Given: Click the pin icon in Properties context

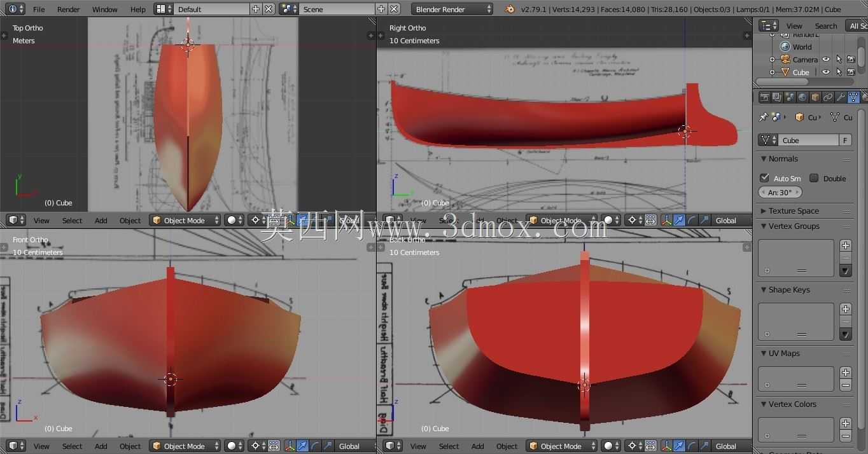Looking at the screenshot, I should [x=764, y=117].
